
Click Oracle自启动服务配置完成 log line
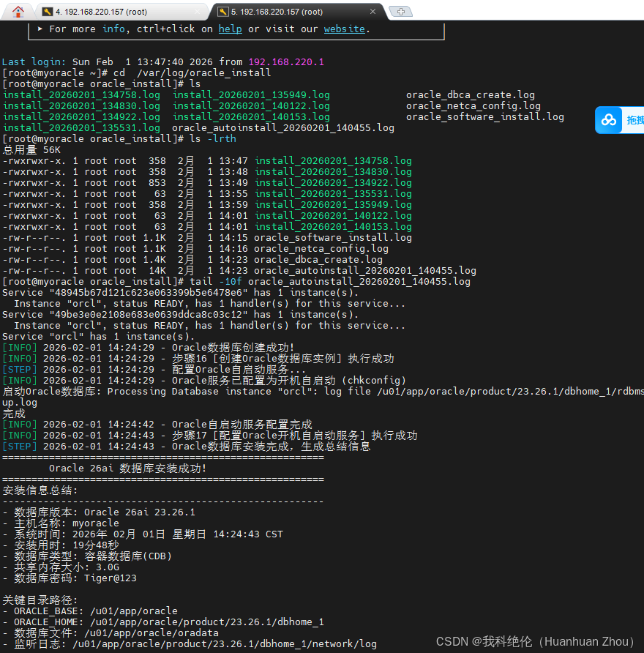[x=157, y=425]
